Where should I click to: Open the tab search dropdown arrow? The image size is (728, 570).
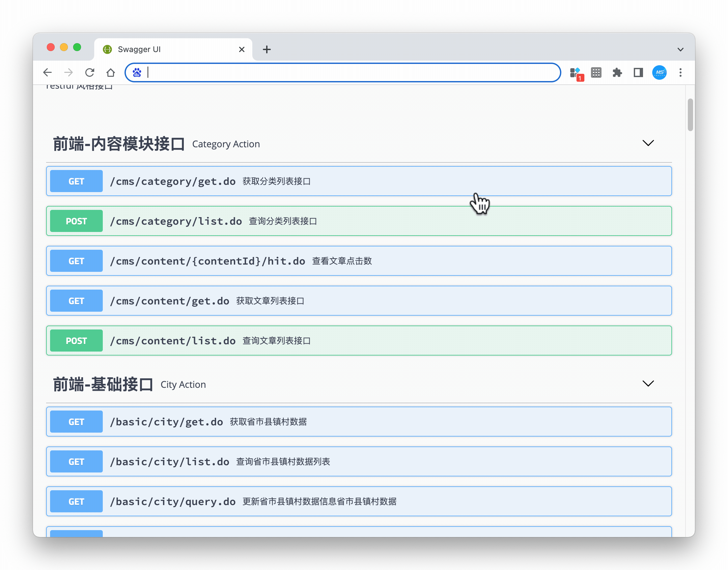(x=680, y=49)
